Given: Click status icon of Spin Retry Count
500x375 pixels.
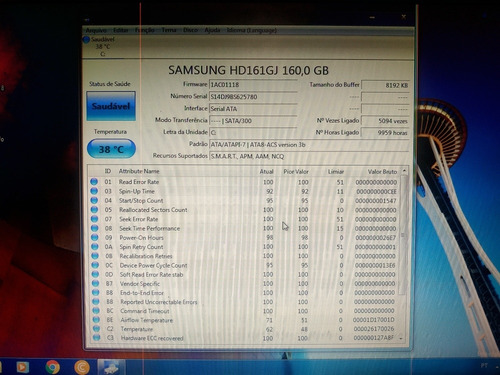Looking at the screenshot, I should click(95, 247).
